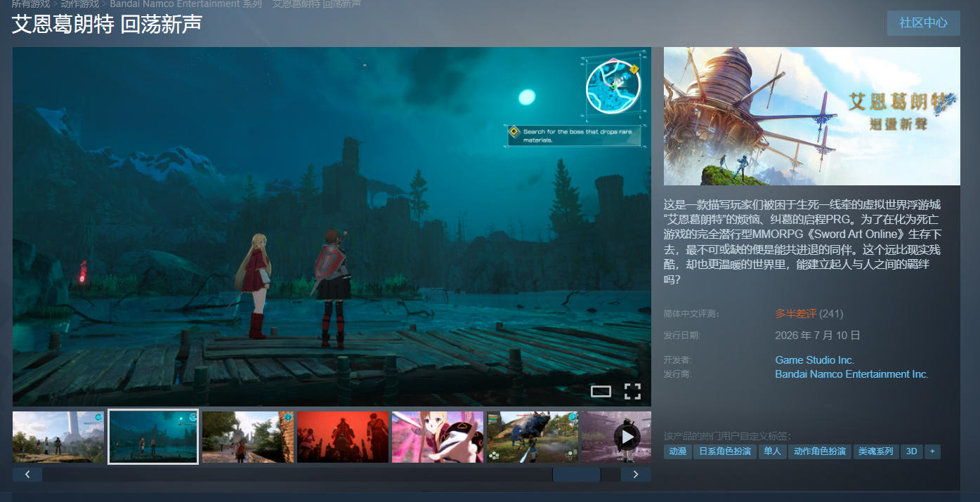The width and height of the screenshot is (980, 502).
Task: Go to 所有游戏 breadcrumb
Action: 31,4
